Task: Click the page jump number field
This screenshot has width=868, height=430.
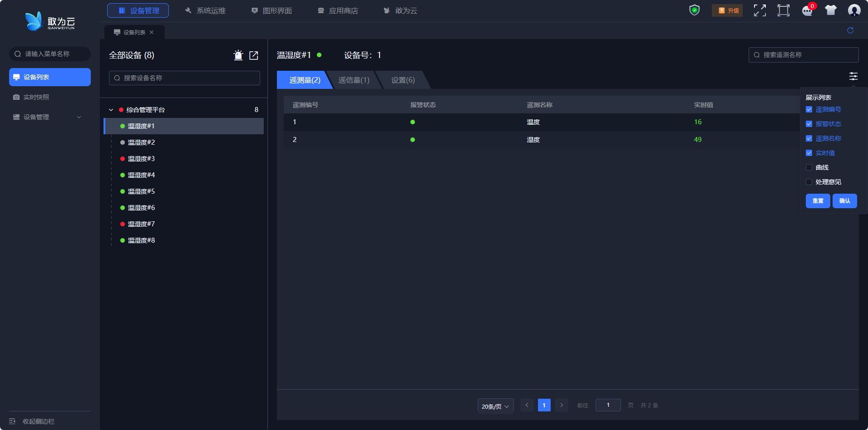Action: tap(608, 405)
